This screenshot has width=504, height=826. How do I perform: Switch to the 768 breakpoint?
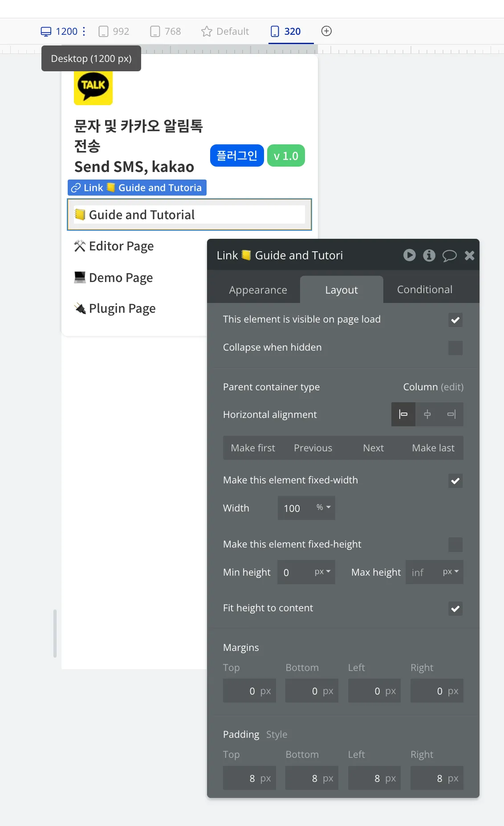[x=166, y=31]
